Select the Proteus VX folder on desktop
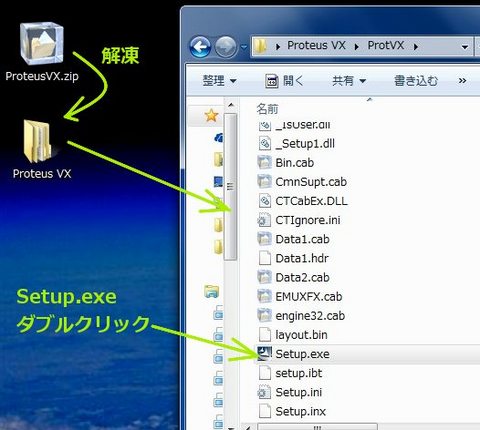Screen dimensions: 480x430 click(x=42, y=149)
